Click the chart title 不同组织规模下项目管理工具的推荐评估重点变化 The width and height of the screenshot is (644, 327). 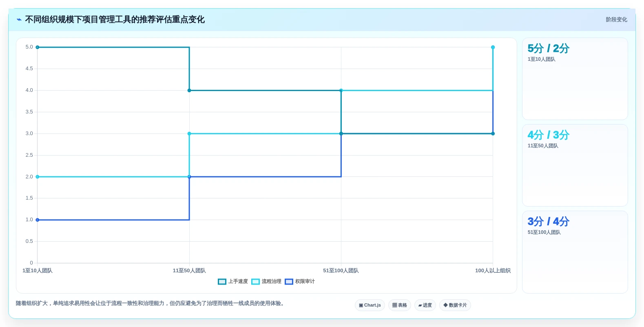[115, 20]
